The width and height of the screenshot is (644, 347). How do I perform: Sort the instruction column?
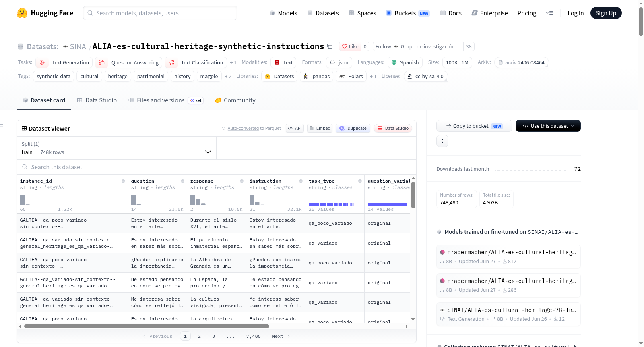tap(301, 181)
